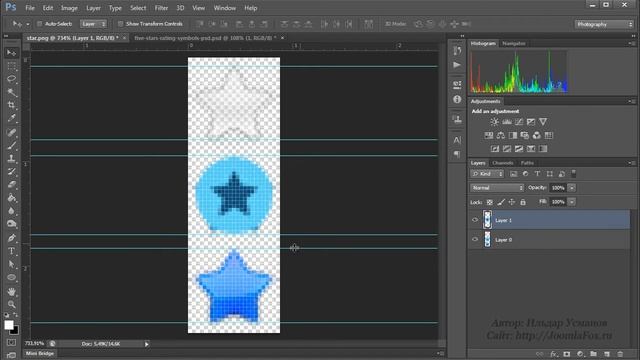Select the Healing Brush tool
Image resolution: width=640 pixels, height=360 pixels.
point(11,132)
